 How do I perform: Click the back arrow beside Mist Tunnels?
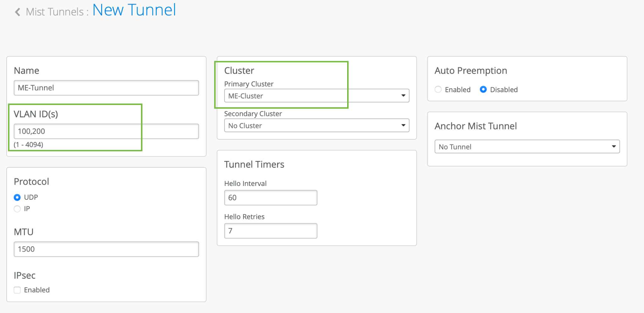click(x=18, y=12)
